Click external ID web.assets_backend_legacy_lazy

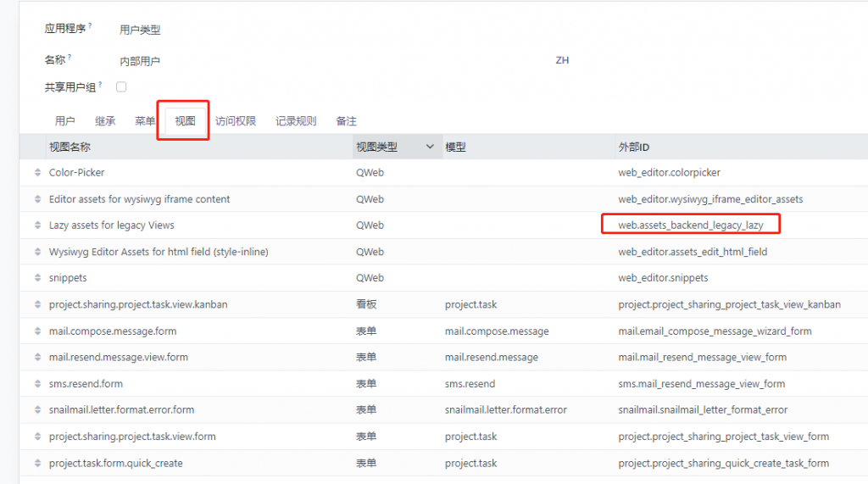click(x=690, y=225)
